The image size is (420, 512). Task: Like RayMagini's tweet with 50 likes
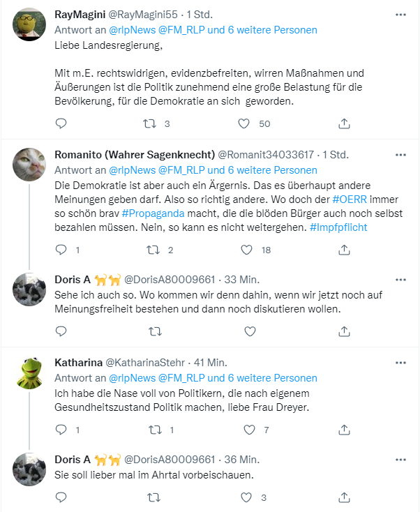click(244, 123)
